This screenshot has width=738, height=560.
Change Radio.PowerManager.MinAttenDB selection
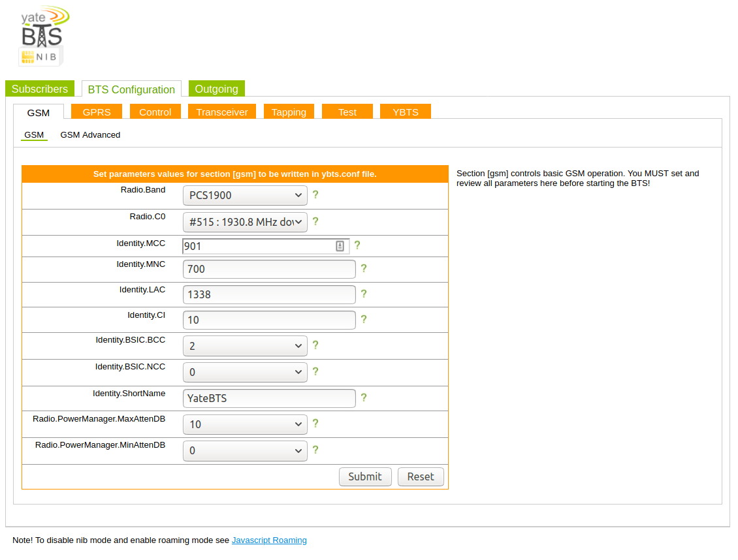click(244, 450)
